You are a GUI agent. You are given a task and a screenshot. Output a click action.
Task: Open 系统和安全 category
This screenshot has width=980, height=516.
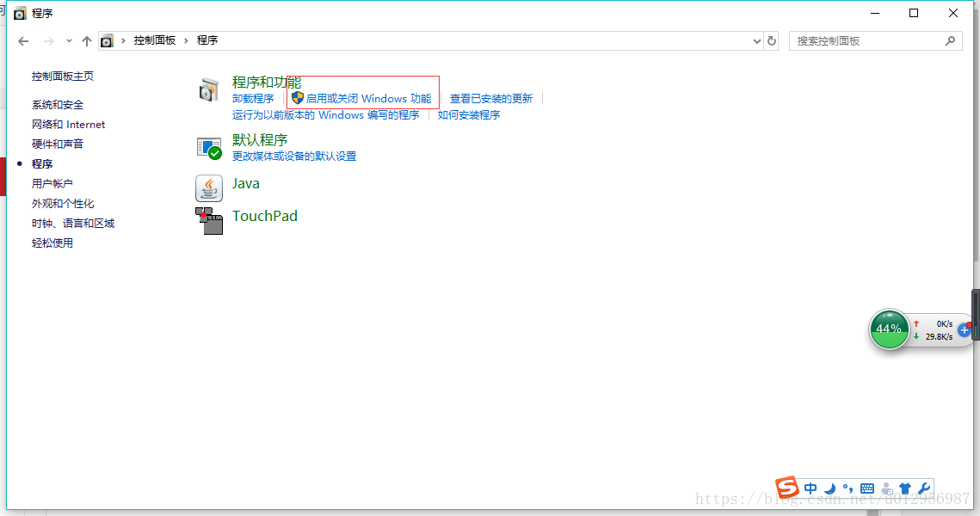[x=58, y=105]
